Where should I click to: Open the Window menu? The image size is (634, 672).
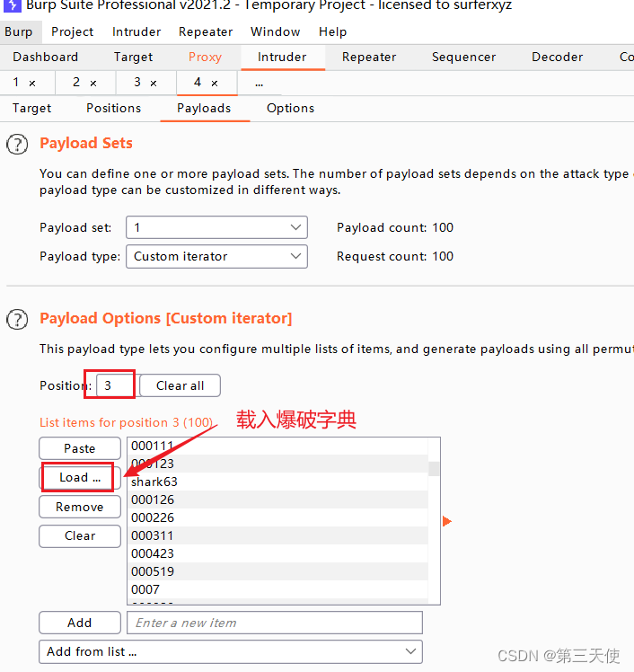click(275, 31)
